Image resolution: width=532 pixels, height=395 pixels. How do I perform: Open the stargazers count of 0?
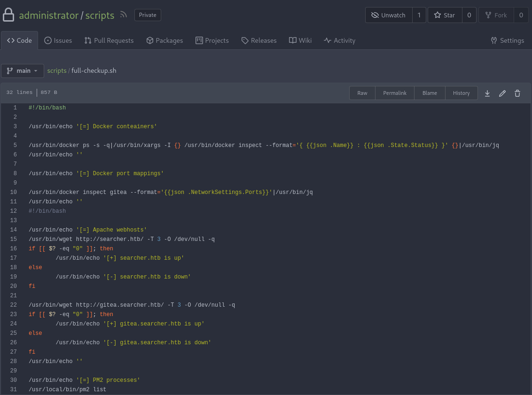pos(469,15)
